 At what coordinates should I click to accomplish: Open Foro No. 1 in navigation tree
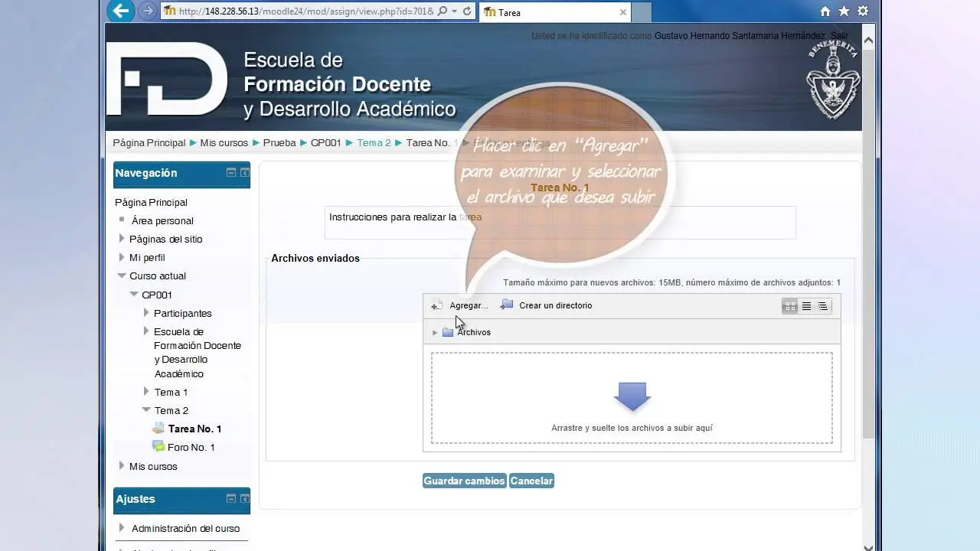coord(191,447)
